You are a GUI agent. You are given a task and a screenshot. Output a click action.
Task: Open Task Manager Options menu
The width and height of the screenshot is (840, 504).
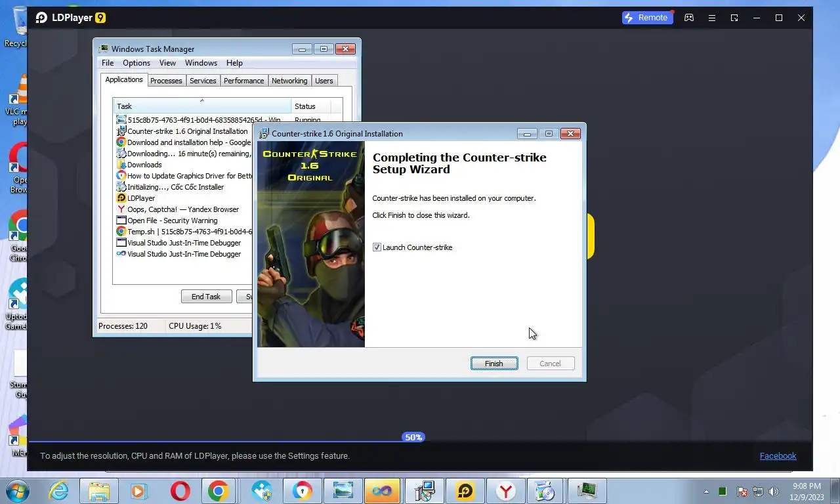pos(136,63)
